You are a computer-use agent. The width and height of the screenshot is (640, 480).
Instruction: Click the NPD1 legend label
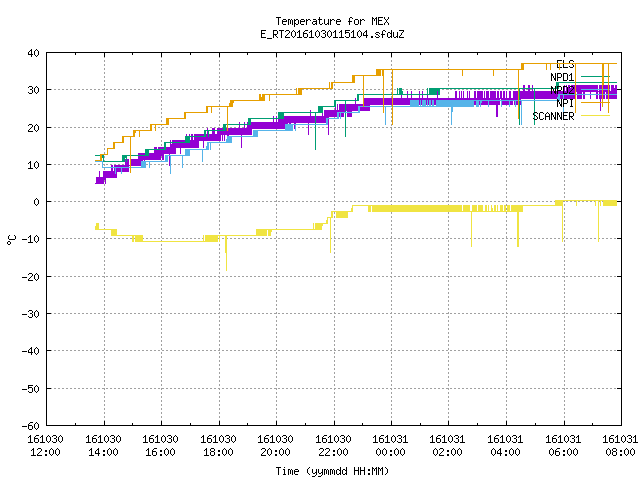(562, 77)
